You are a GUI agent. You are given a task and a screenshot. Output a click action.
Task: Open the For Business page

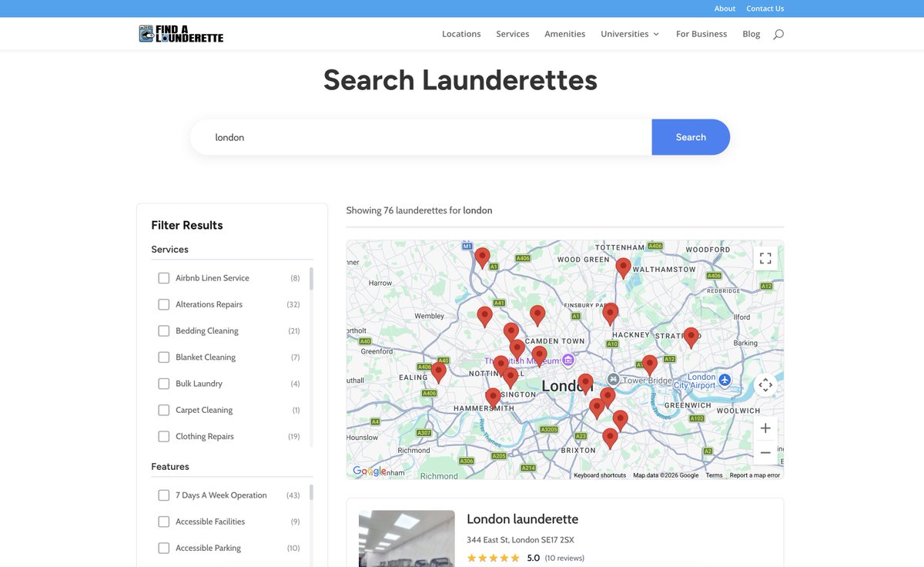[x=701, y=34]
